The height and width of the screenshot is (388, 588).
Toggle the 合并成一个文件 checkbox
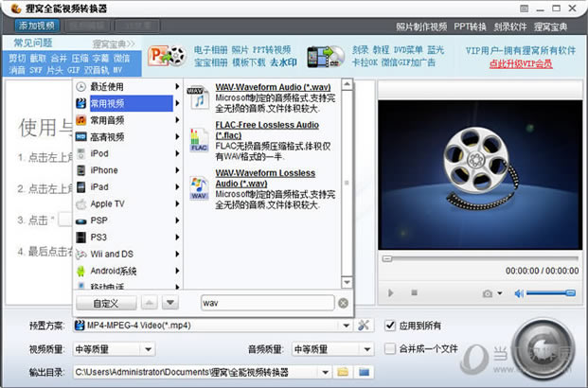click(x=390, y=348)
